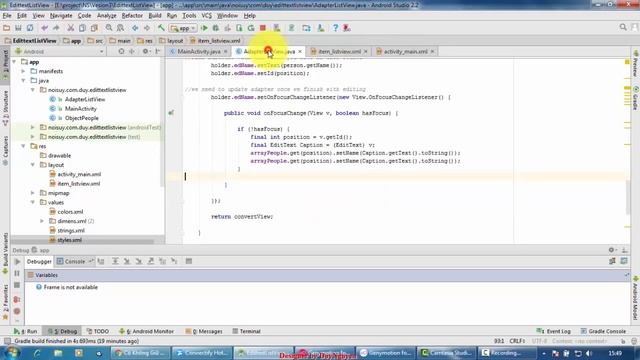Image resolution: width=640 pixels, height=360 pixels.
Task: Click the Open folder toolbar icon
Action: pos(7,28)
